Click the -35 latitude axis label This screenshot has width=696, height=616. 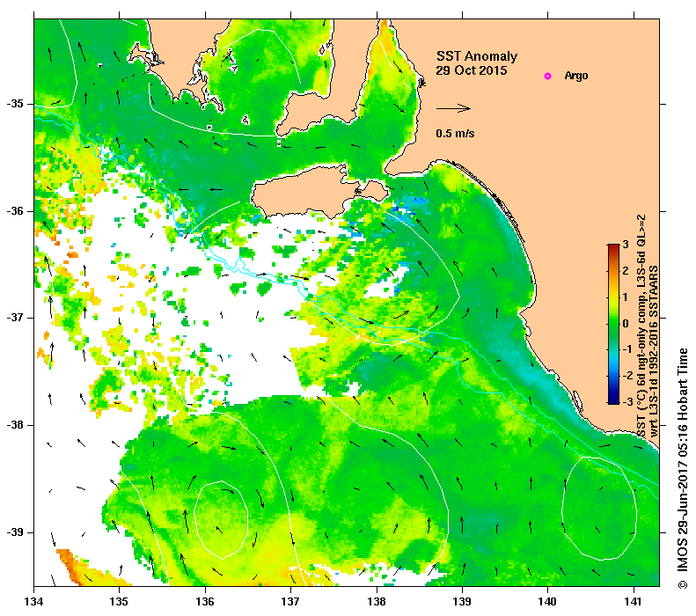pos(15,104)
